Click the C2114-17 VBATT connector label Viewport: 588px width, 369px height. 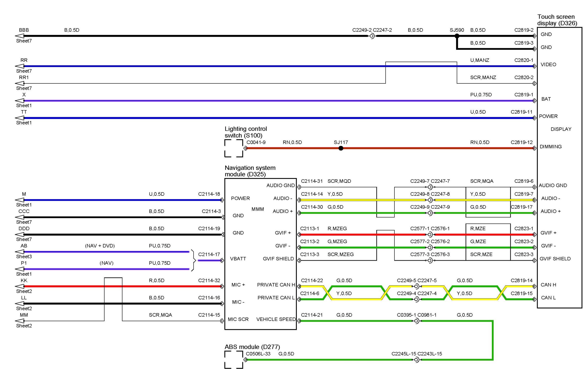point(209,254)
